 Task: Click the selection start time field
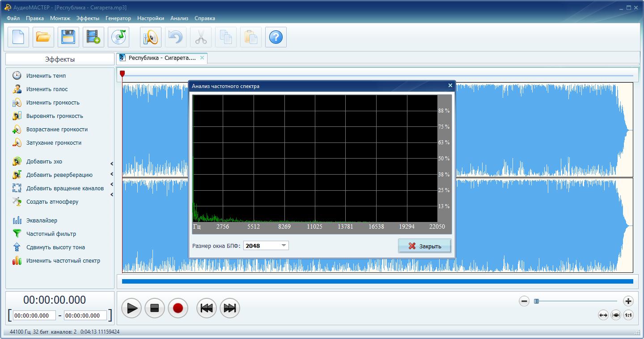pyautogui.click(x=34, y=315)
